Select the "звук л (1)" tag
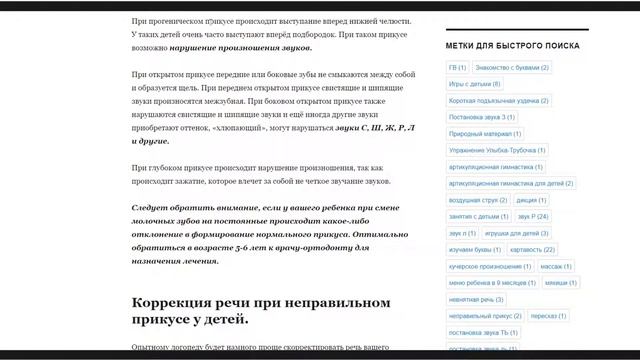Image resolution: width=640 pixels, height=360 pixels. pyautogui.click(x=462, y=233)
